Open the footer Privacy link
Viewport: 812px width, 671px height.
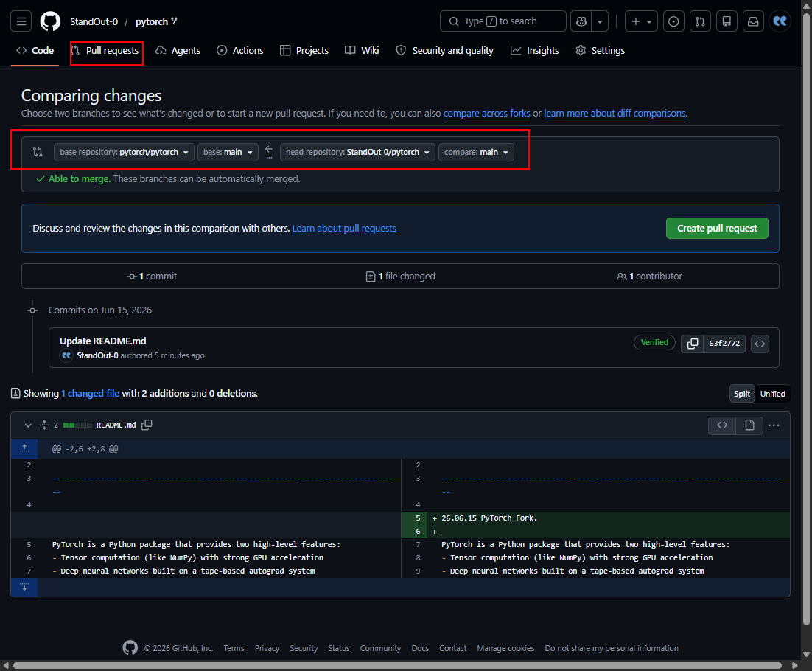[267, 648]
